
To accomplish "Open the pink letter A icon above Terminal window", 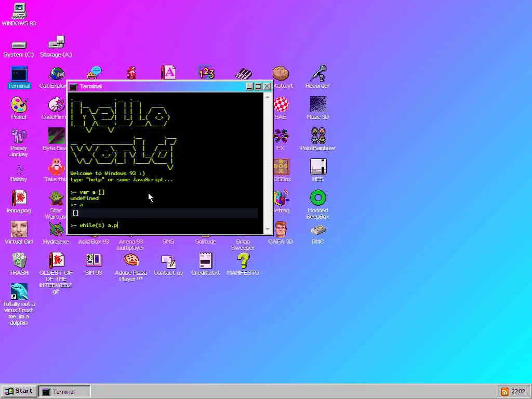I will point(169,72).
